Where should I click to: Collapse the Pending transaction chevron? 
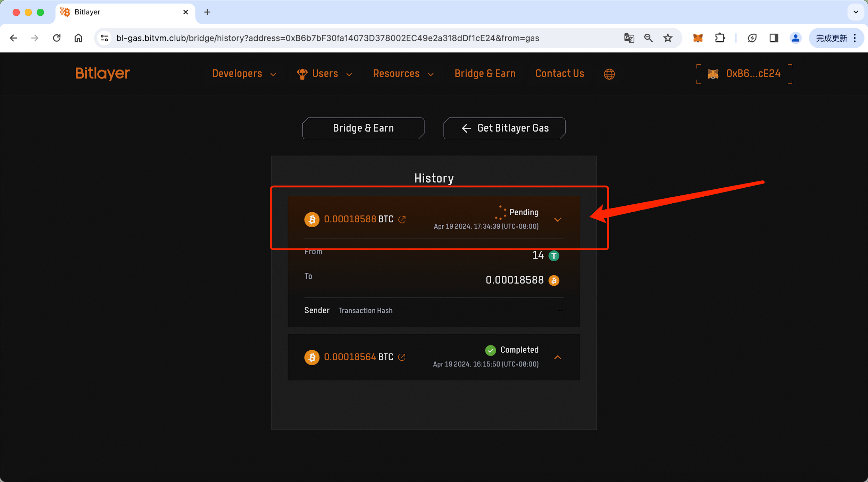coord(558,220)
